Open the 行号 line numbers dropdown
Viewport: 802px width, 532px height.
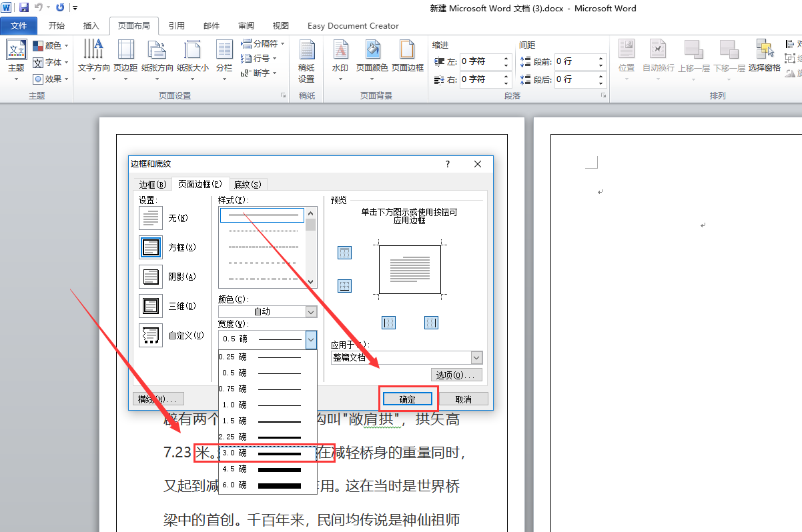point(260,59)
